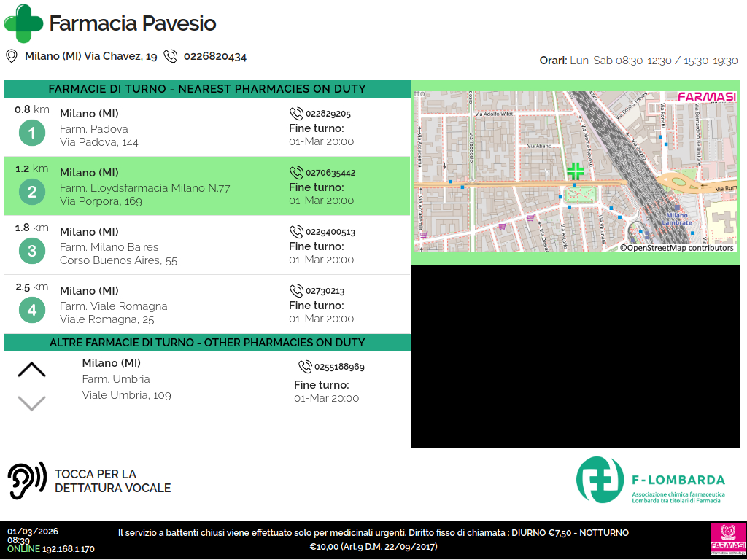Tap the ear icon for voice dictation

tap(27, 481)
